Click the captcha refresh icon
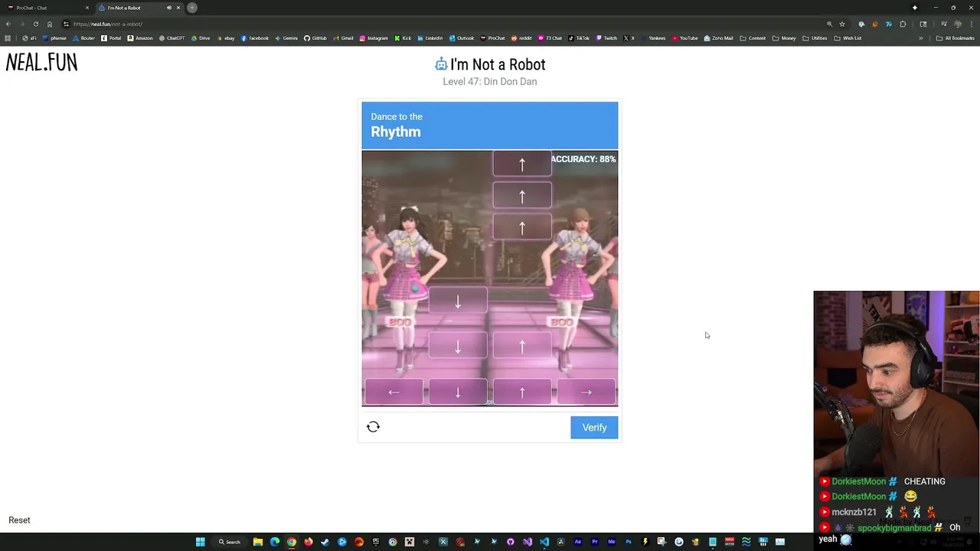980x551 pixels. point(373,427)
